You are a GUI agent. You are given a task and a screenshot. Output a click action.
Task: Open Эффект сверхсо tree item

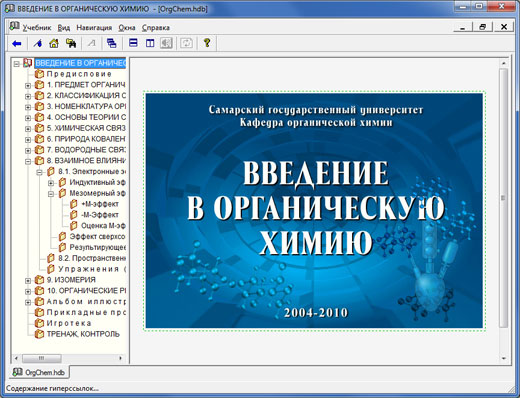(97, 236)
